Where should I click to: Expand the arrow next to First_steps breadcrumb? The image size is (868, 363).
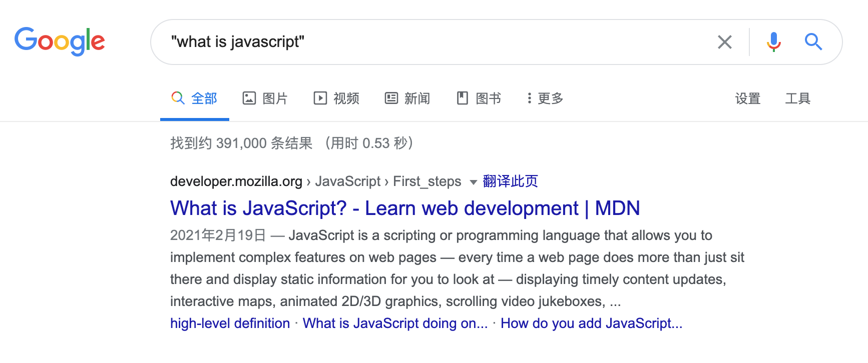tap(473, 182)
